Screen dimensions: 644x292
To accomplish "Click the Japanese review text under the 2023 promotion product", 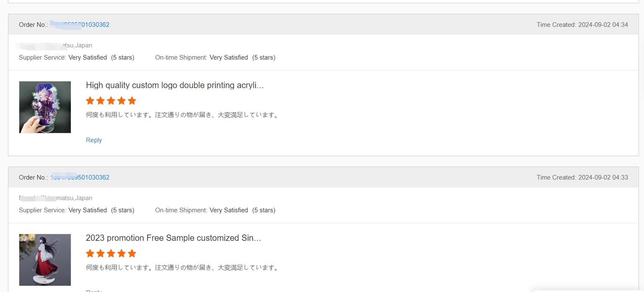I will [182, 267].
